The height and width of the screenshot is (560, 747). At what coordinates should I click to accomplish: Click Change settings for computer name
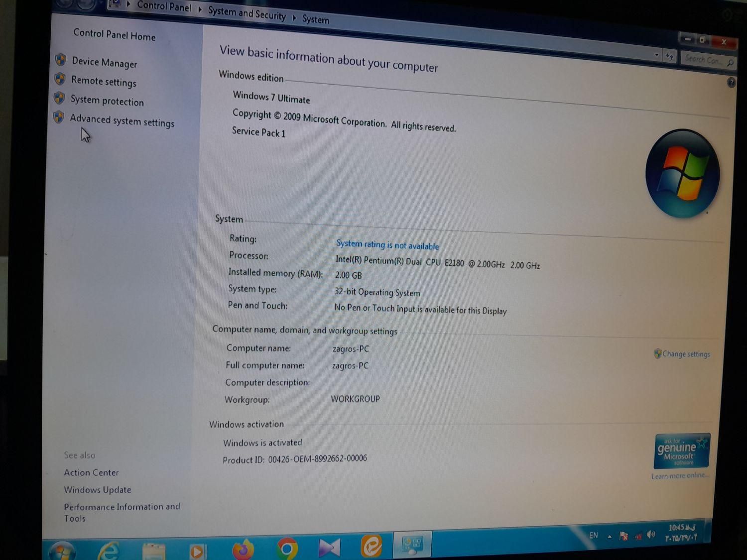click(686, 354)
